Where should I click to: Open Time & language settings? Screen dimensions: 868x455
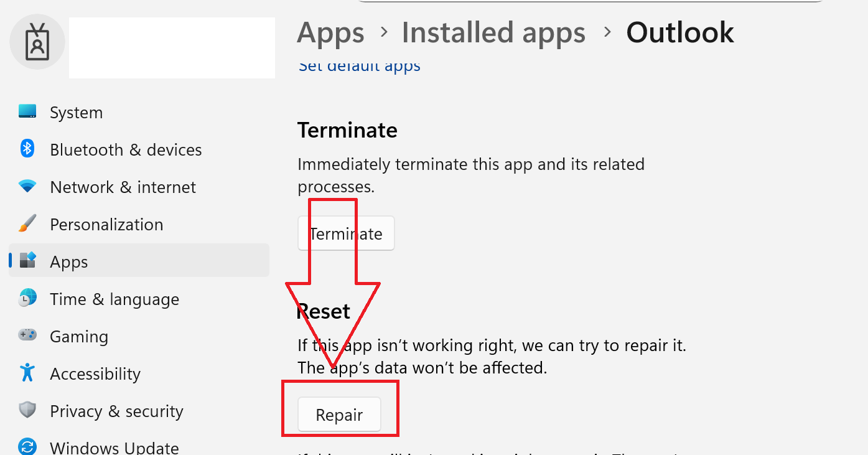coord(114,299)
